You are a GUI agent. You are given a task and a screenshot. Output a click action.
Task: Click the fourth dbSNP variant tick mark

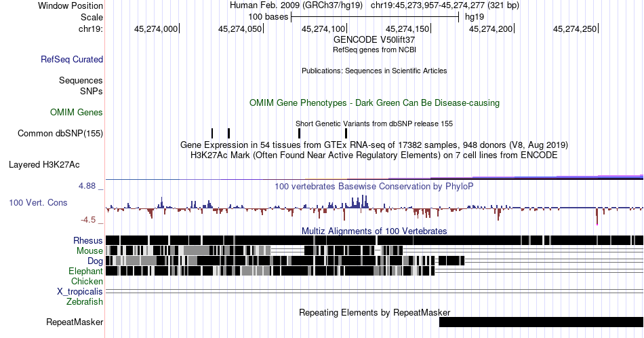click(346, 133)
